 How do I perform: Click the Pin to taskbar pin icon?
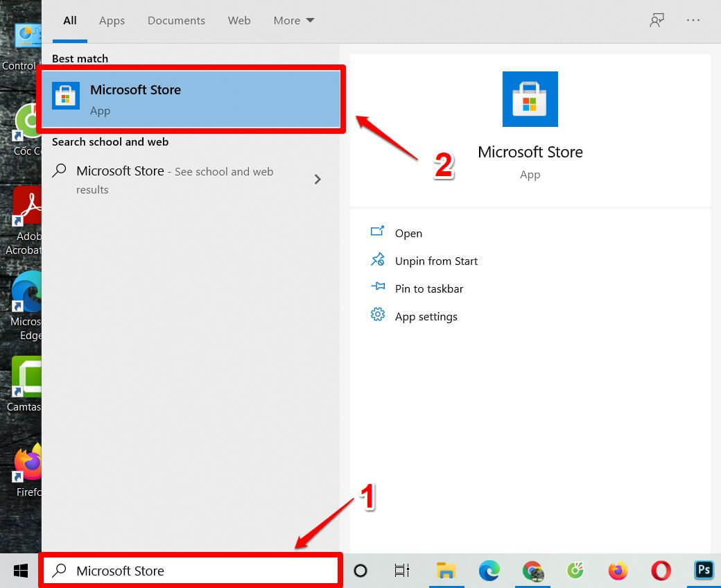point(378,286)
